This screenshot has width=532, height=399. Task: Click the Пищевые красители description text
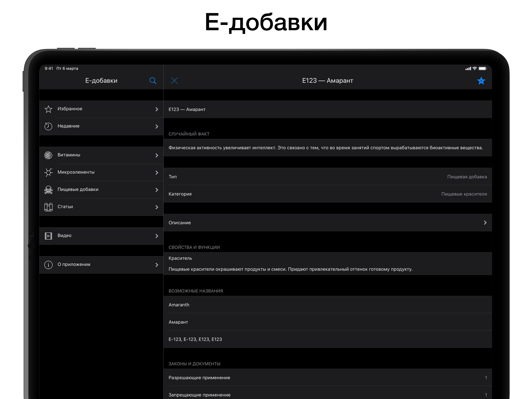[291, 269]
